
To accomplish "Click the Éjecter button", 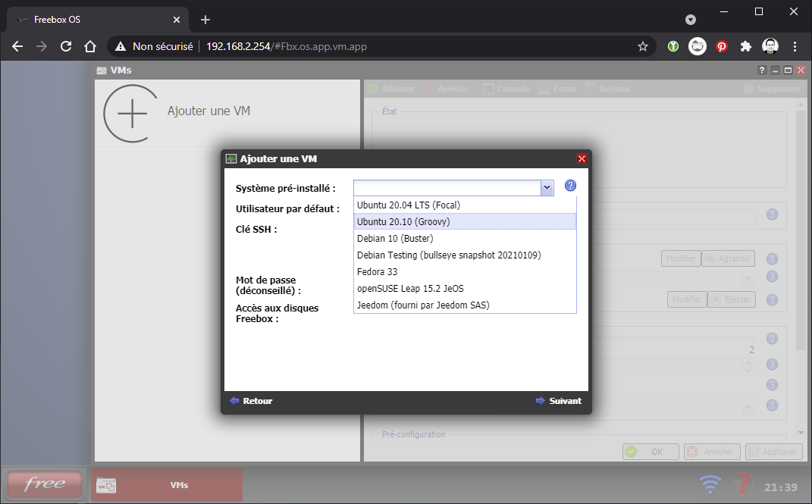I will point(731,299).
